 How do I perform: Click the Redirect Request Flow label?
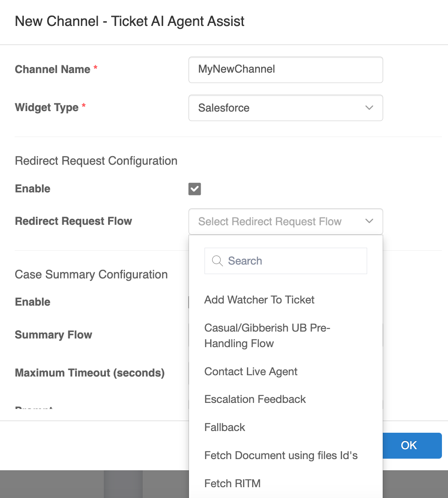74,221
